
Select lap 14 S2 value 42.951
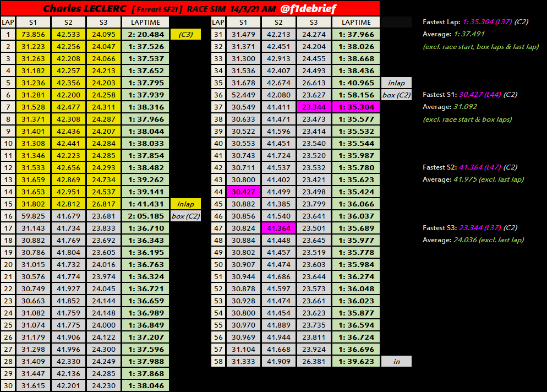click(68, 192)
